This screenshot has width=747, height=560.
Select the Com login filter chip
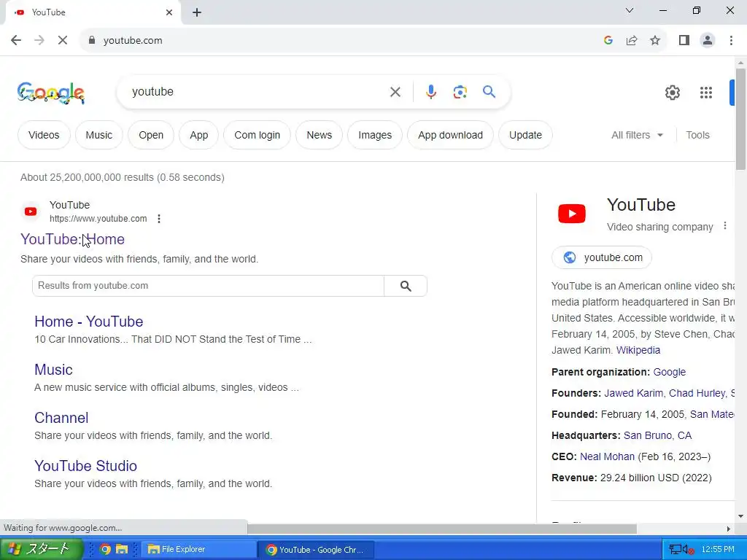click(x=258, y=135)
